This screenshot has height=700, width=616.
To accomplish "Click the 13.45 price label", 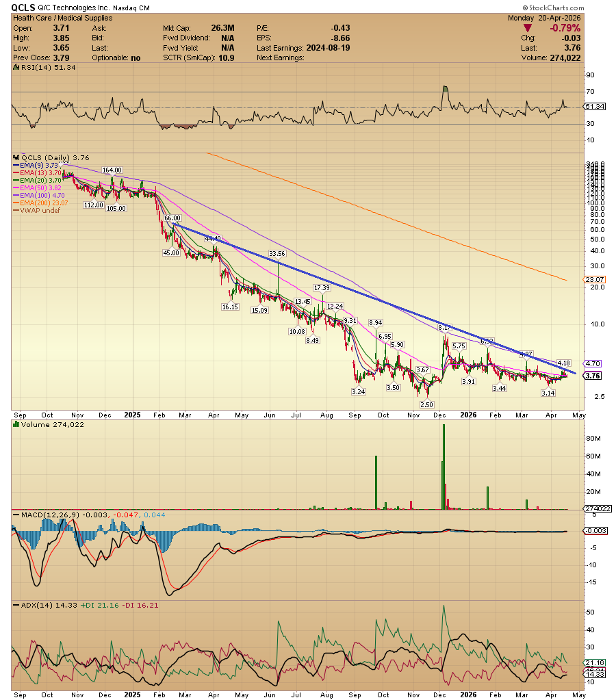I will click(303, 302).
